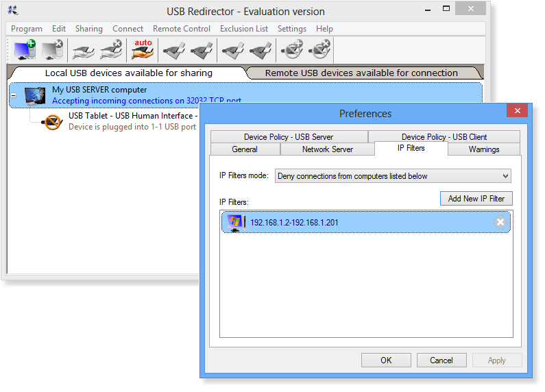Open the Edit menu
Image resolution: width=545 pixels, height=392 pixels.
coord(59,29)
